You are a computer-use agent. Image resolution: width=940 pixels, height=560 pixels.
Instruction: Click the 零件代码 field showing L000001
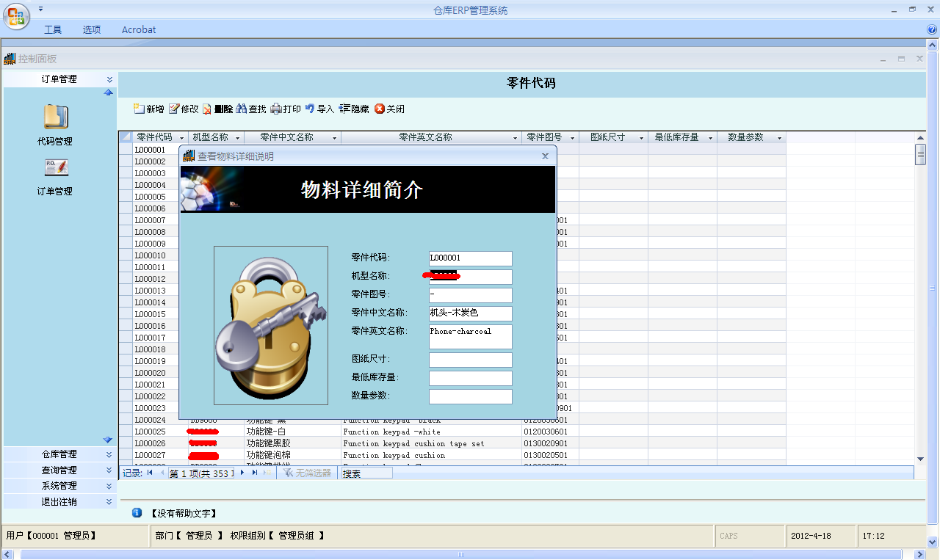coord(470,258)
